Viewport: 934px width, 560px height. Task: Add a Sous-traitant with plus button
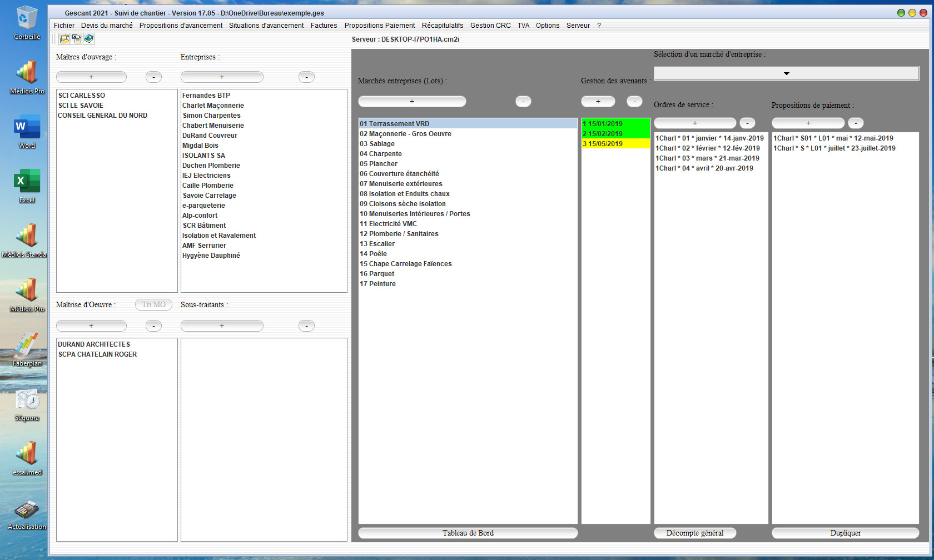222,326
